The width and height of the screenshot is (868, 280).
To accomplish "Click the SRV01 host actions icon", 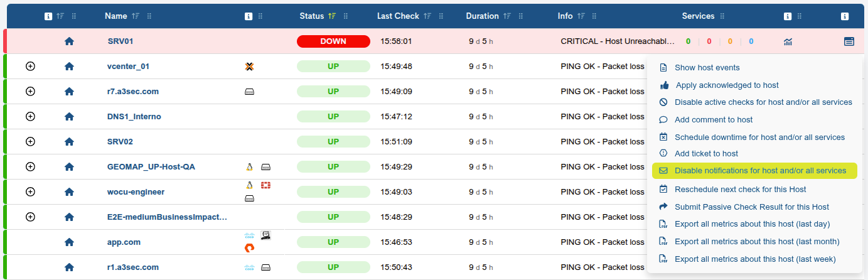I will point(849,41).
